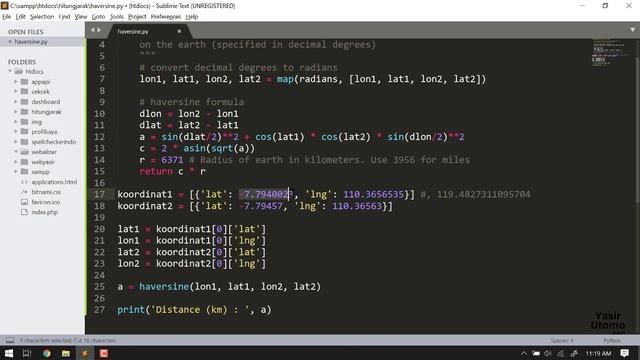This screenshot has height=360, width=640.
Task: Click the img folder icon
Action: click(x=24, y=122)
